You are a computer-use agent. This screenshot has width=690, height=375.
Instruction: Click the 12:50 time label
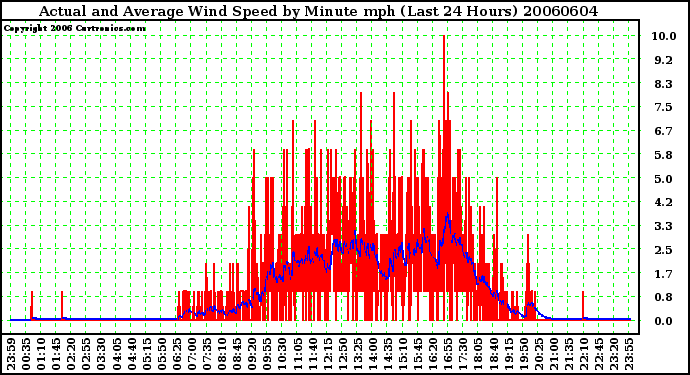coord(342,354)
